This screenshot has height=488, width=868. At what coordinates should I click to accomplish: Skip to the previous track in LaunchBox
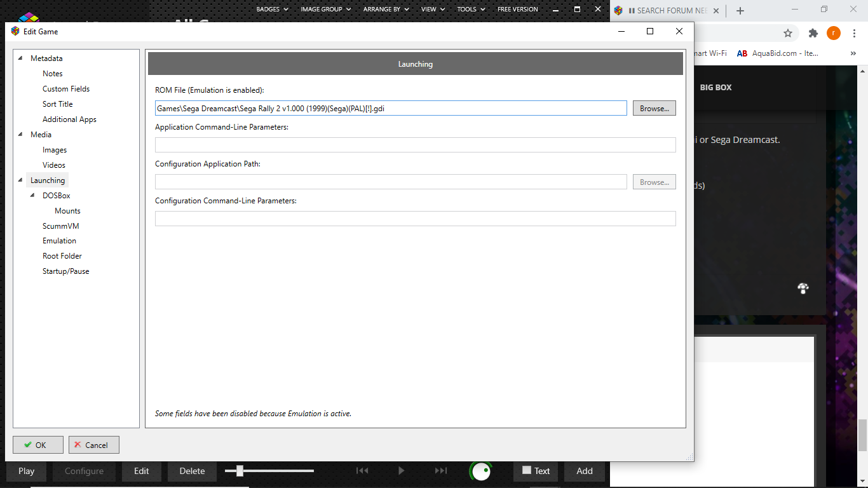tap(362, 471)
